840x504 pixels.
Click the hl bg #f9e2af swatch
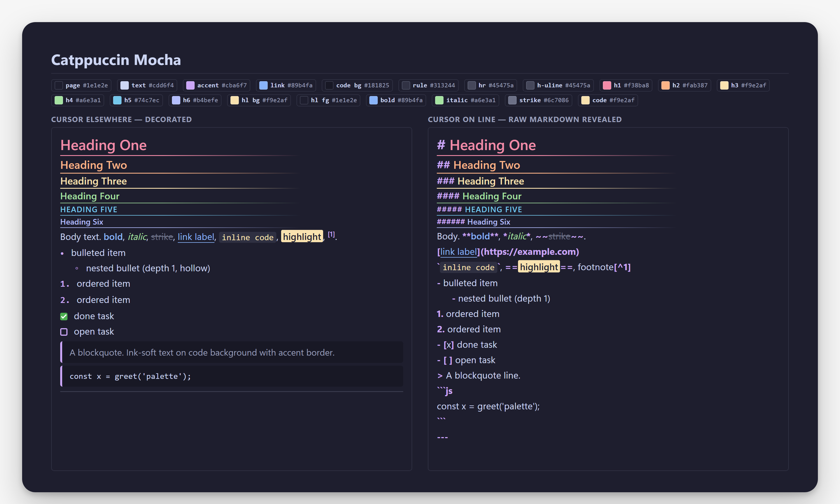(x=259, y=100)
